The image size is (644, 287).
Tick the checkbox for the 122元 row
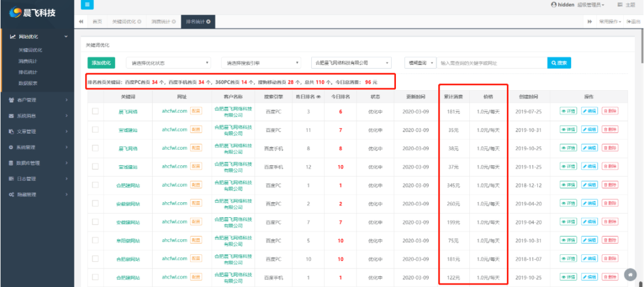pos(95,277)
